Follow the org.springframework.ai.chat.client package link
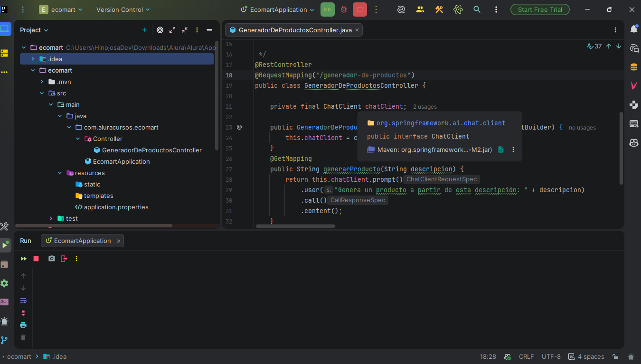Image resolution: width=641 pixels, height=364 pixels. point(441,123)
